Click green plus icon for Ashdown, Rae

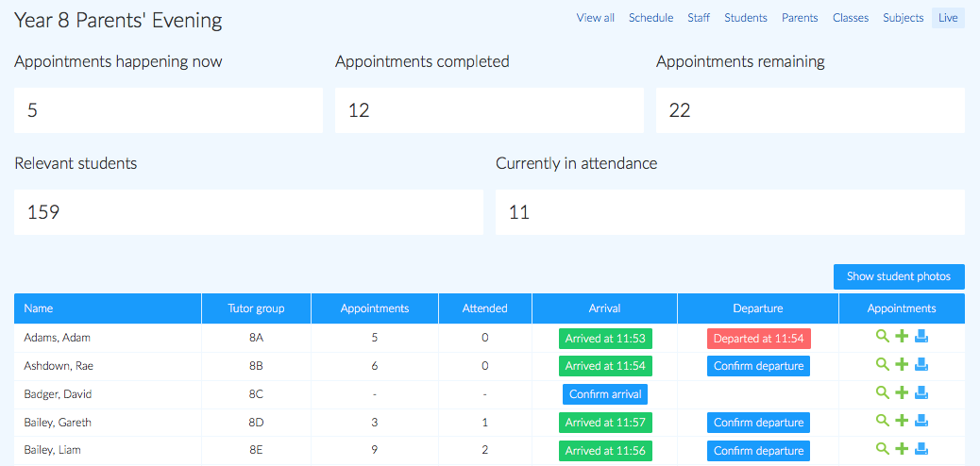pos(902,366)
